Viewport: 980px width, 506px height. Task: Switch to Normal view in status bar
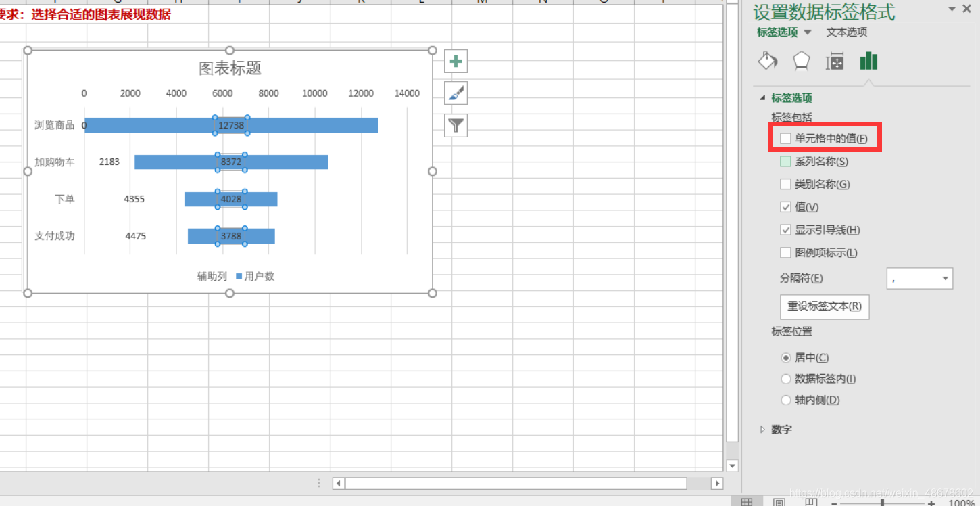(747, 502)
